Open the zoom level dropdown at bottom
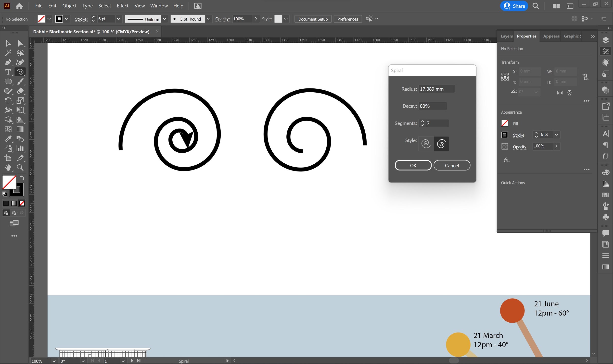The image size is (613, 364). tap(54, 361)
